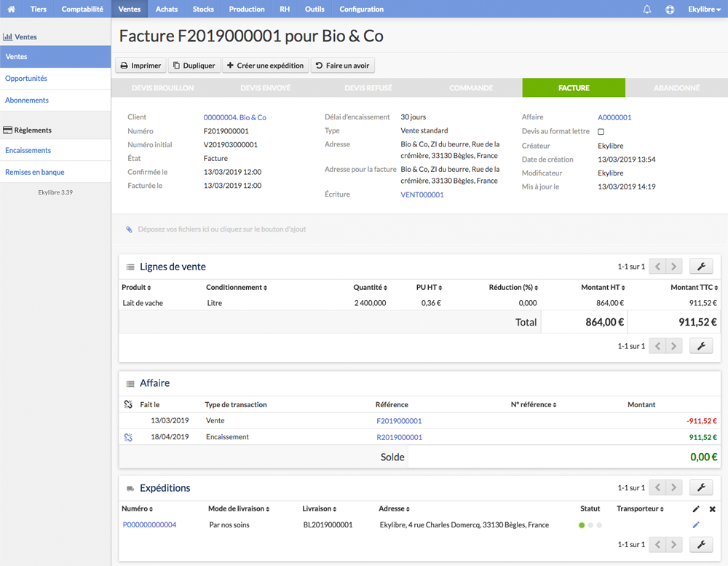Sort sale lines by Montant TTC
Screen dimensions: 728x566
tap(694, 287)
